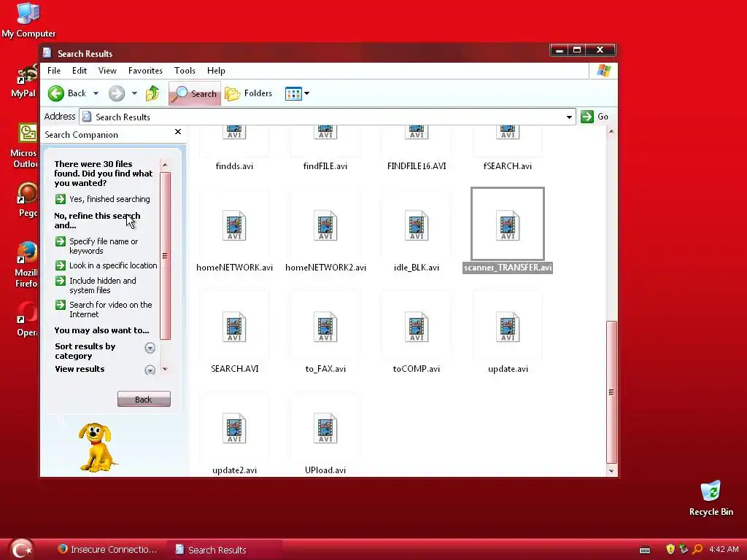Viewport: 747px width, 560px height.
Task: Click results pane scroll-up arrow
Action: 611,131
